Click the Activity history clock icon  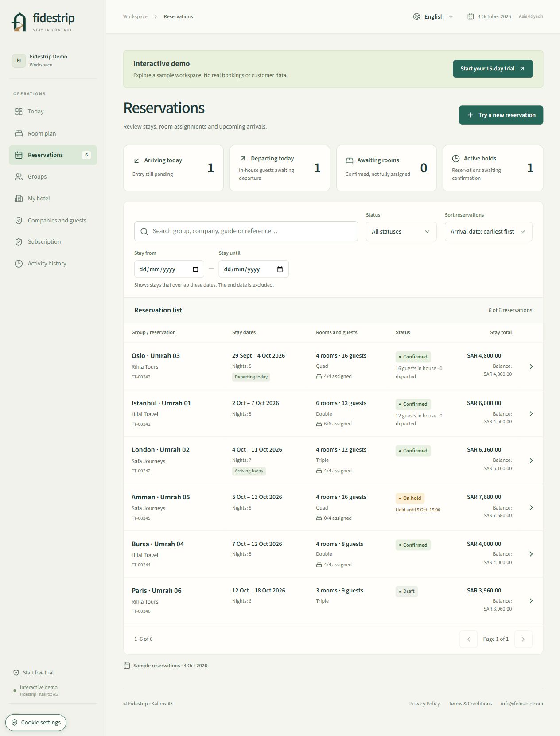point(19,264)
